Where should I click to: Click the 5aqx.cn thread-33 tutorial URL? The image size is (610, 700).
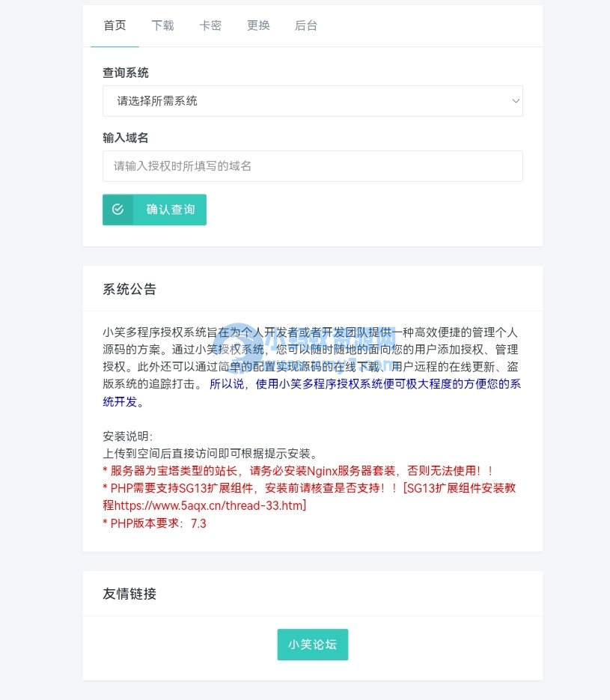(x=210, y=506)
